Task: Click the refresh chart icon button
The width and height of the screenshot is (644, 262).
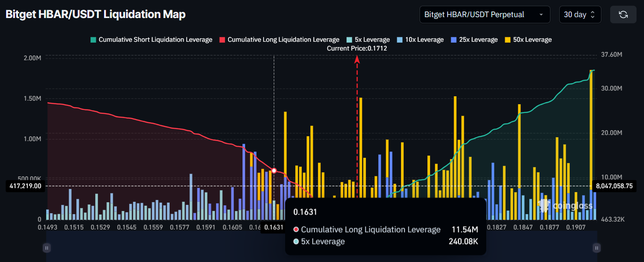Action: [623, 15]
